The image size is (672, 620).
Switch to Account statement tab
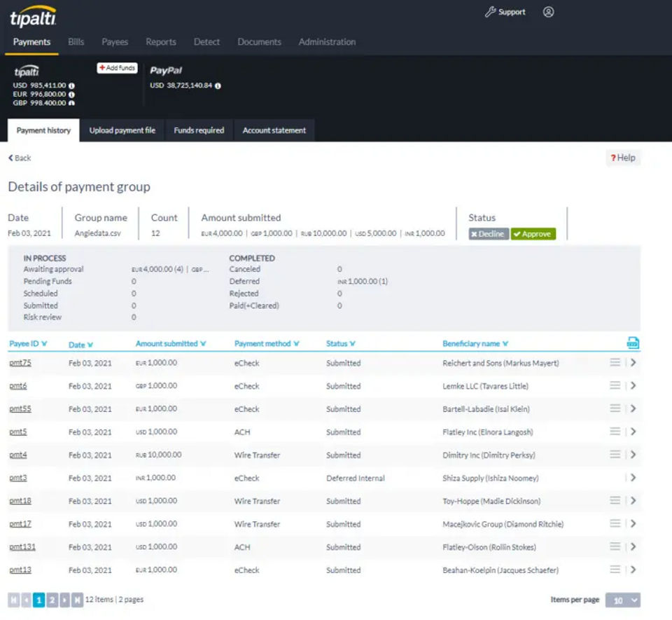point(274,130)
